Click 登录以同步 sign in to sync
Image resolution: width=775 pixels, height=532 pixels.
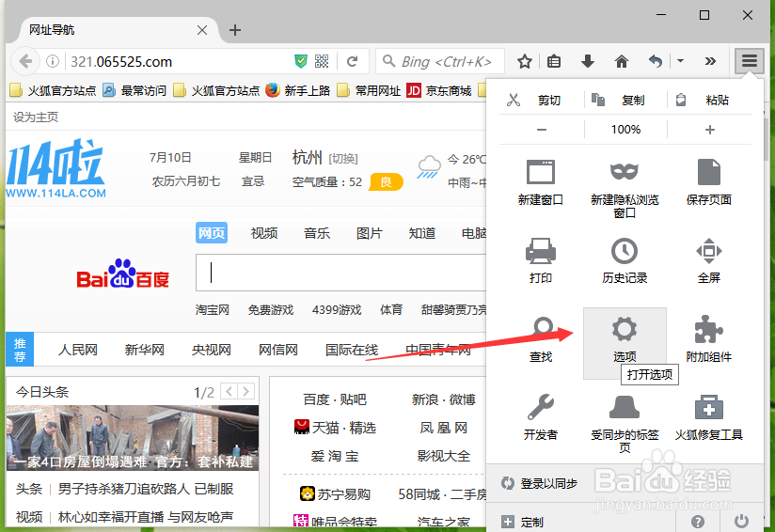[x=548, y=483]
